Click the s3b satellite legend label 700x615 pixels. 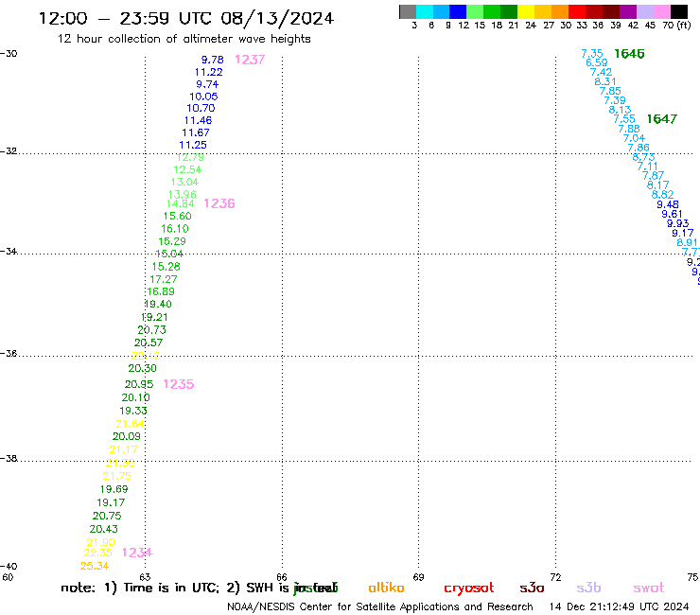[x=588, y=588]
